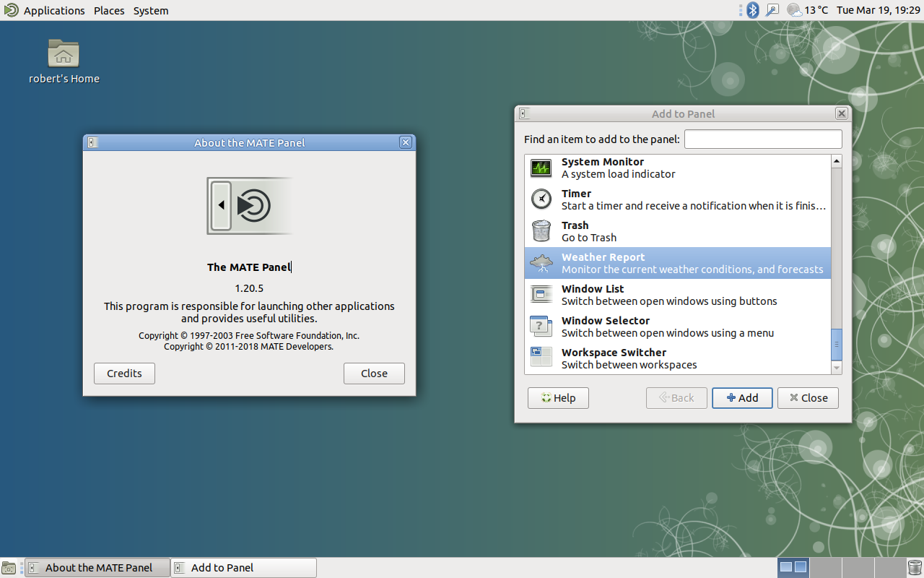Click the Bluetooth tray icon

pos(752,10)
